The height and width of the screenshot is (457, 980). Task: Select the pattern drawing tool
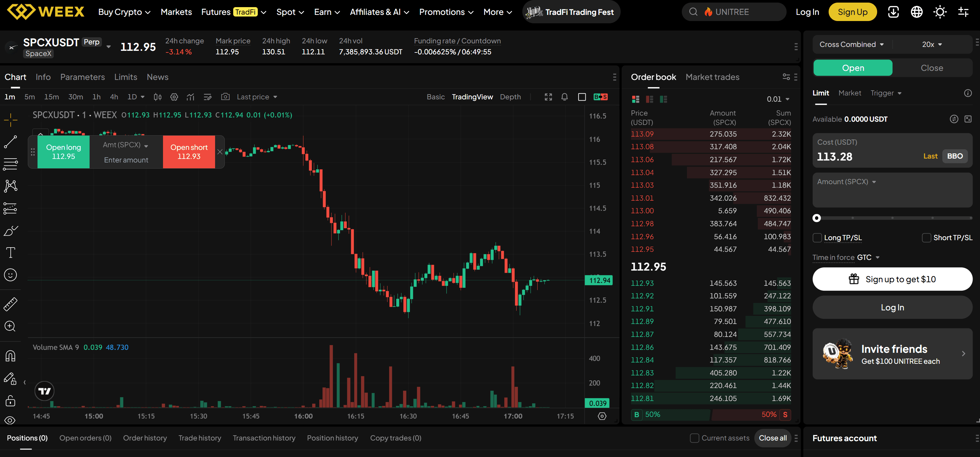(11, 186)
